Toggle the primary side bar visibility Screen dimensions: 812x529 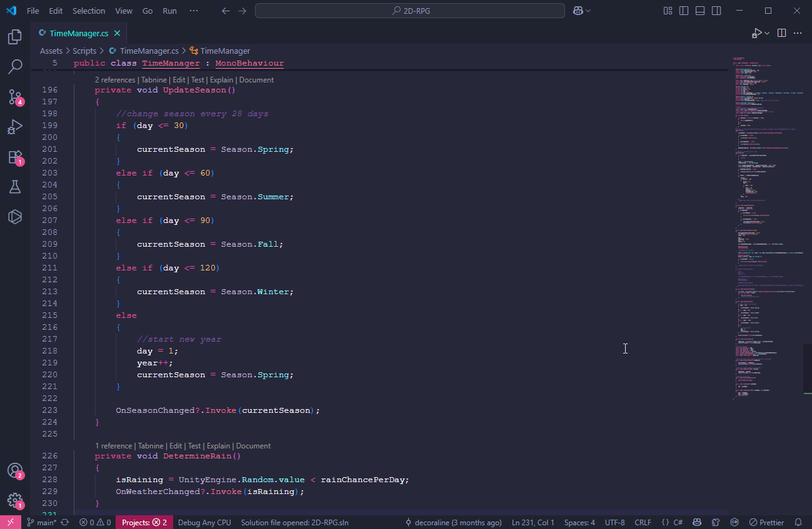point(684,11)
